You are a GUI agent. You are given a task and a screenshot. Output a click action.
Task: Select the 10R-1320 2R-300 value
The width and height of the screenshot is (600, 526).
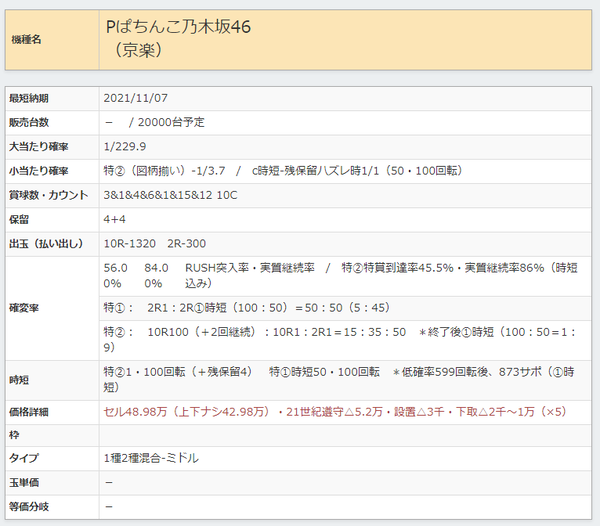pyautogui.click(x=155, y=244)
